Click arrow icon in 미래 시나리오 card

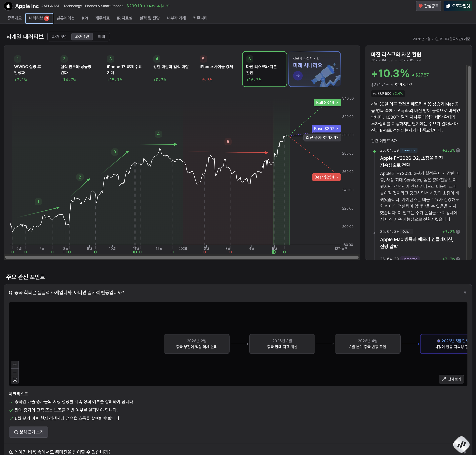pyautogui.click(x=298, y=76)
